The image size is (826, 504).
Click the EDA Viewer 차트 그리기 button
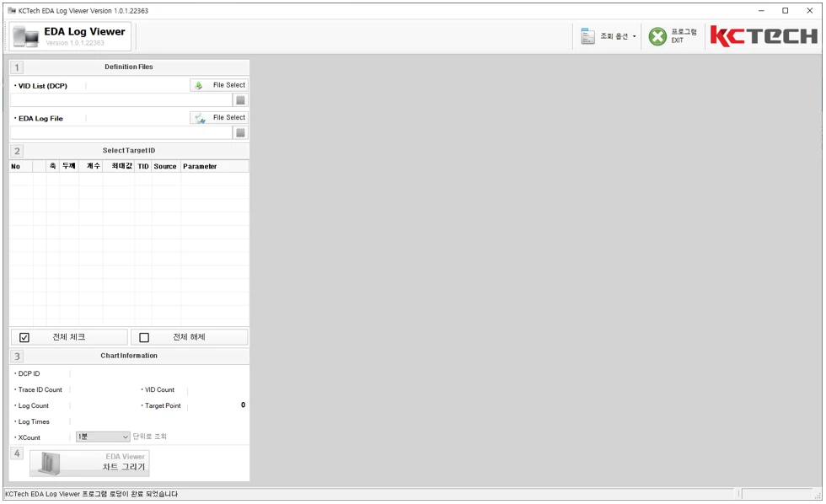point(89,463)
